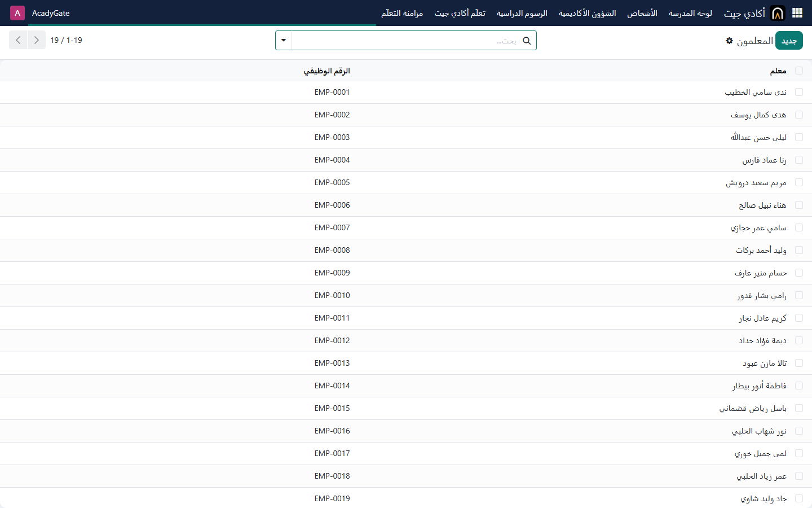Open the الأشخاص menu

click(x=642, y=13)
